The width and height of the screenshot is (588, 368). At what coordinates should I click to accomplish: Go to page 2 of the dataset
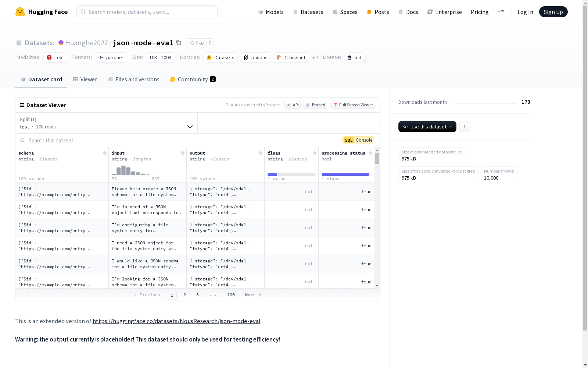click(x=184, y=295)
